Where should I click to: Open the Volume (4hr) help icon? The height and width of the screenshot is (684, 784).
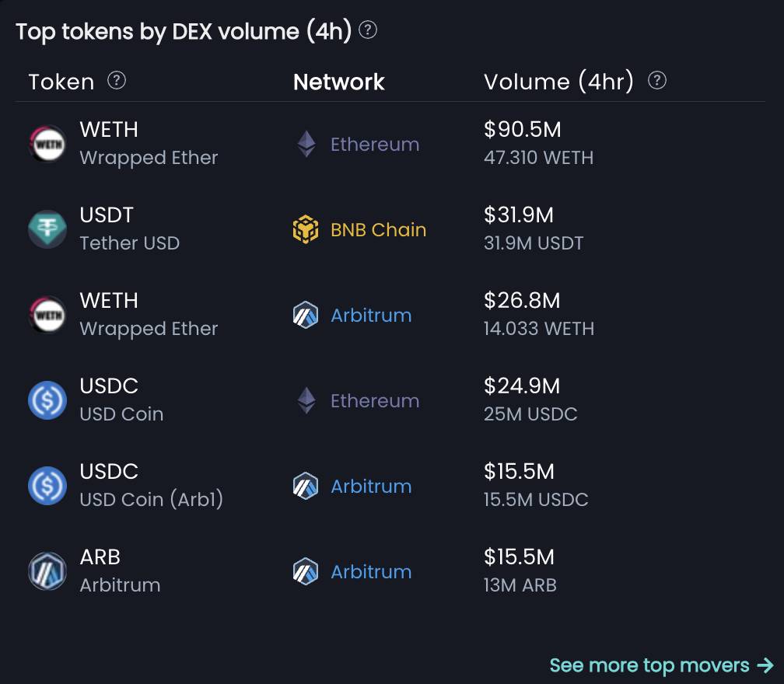point(657,80)
